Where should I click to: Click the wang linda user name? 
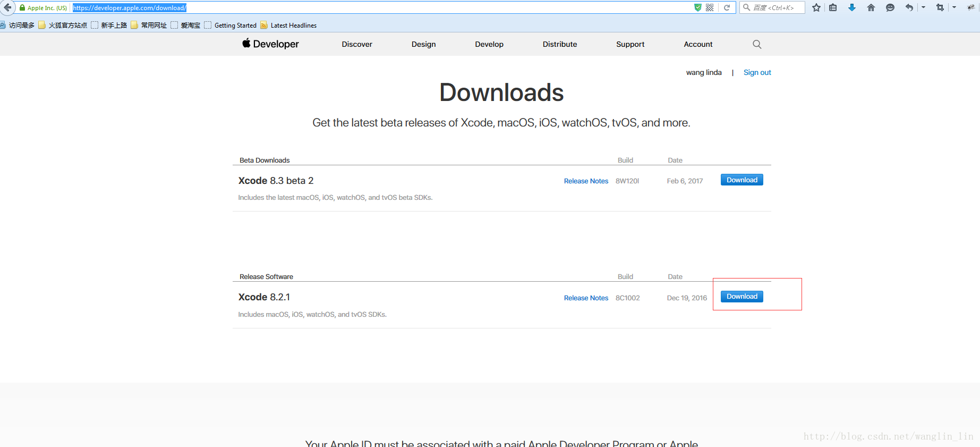pos(704,72)
